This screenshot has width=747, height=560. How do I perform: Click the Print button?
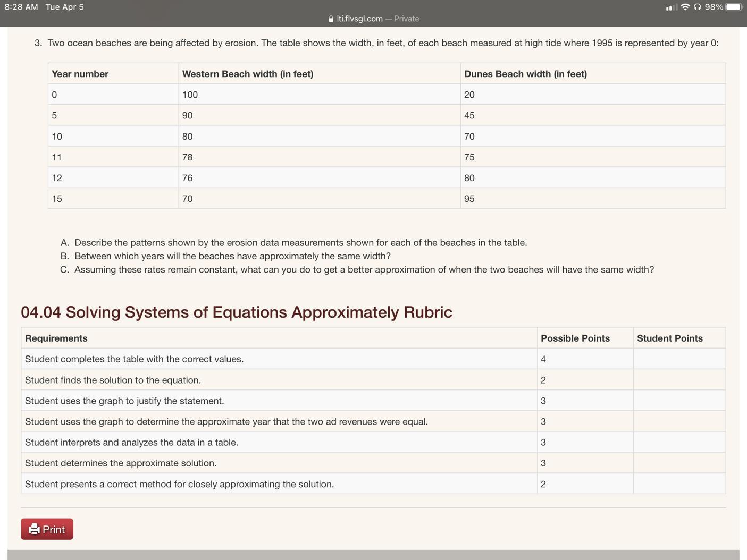(47, 529)
